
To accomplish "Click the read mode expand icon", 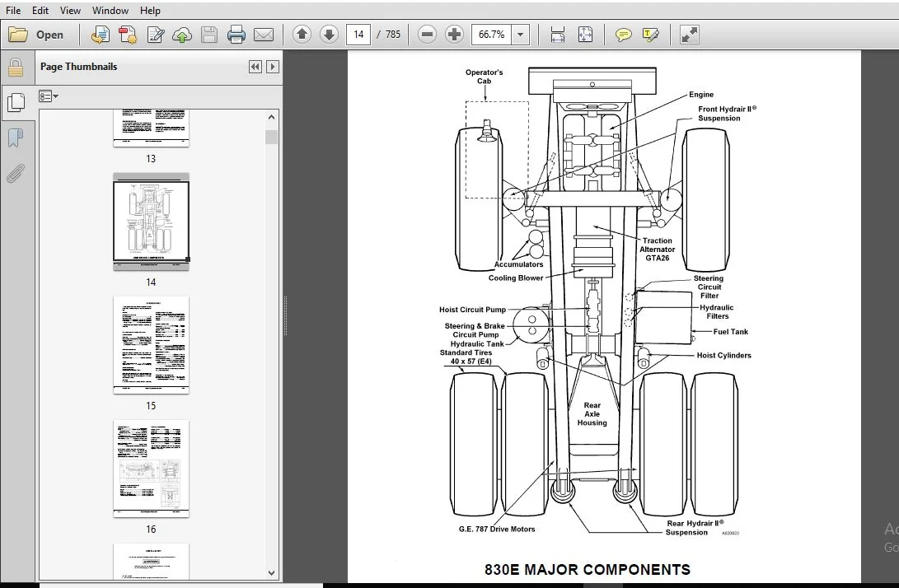I will point(689,35).
